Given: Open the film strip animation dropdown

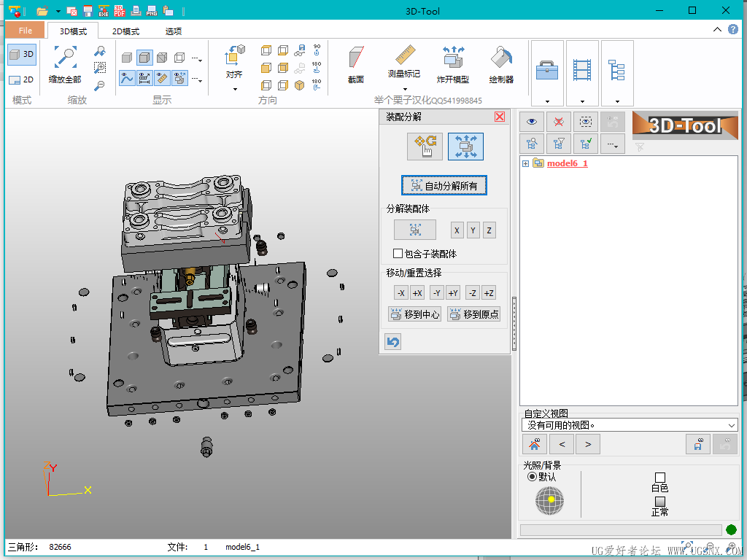Looking at the screenshot, I should coord(582,74).
